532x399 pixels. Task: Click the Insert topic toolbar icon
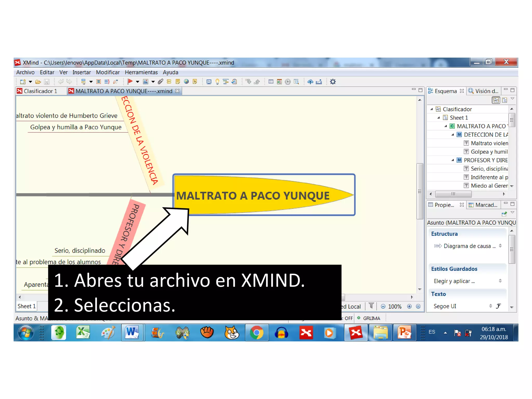click(83, 82)
